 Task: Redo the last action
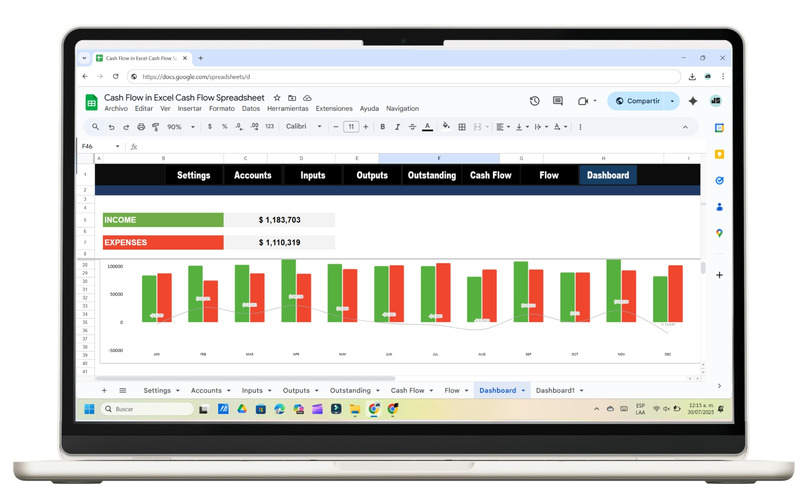(126, 127)
